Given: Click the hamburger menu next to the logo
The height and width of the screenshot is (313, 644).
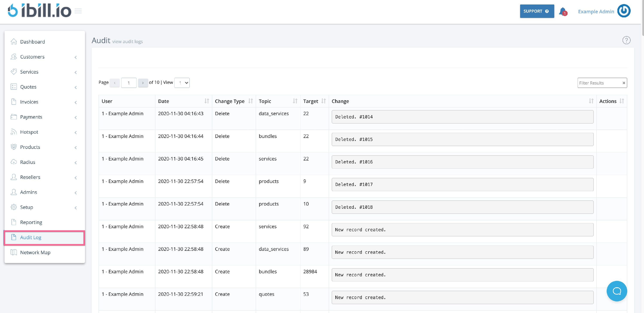Looking at the screenshot, I should (78, 11).
